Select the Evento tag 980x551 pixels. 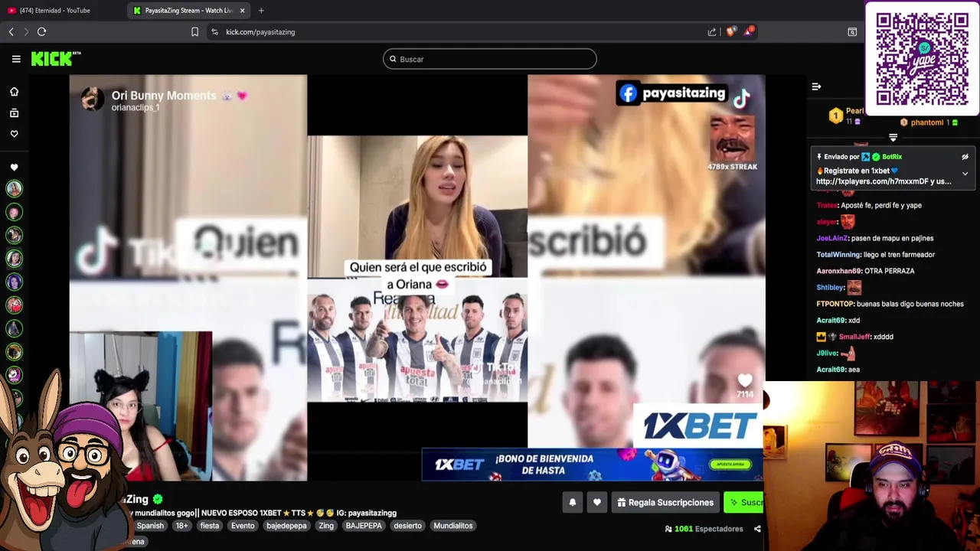[243, 526]
